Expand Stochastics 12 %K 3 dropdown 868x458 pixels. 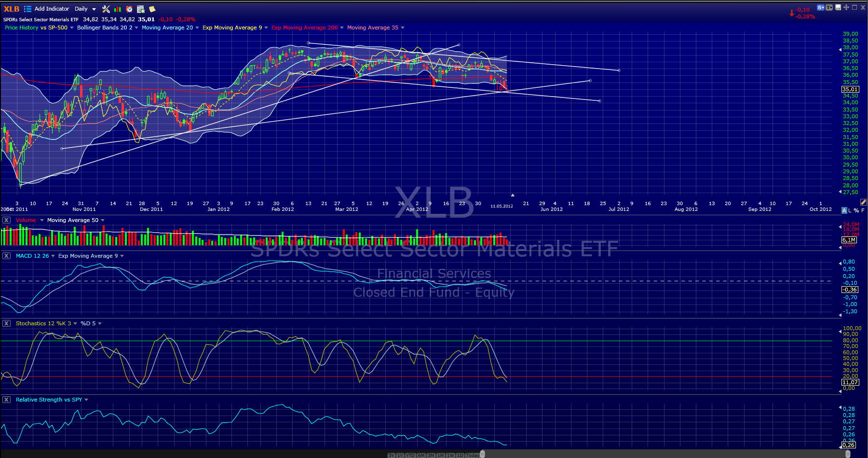click(x=75, y=323)
